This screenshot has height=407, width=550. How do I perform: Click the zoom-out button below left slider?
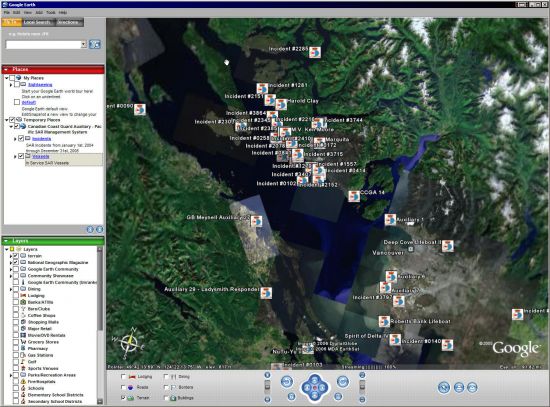point(267,399)
